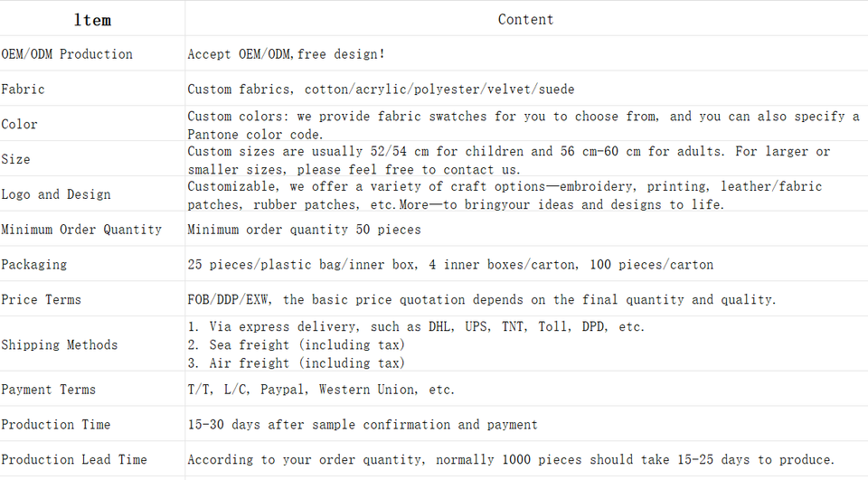The image size is (868, 480).
Task: Select the 'Production Lead Time' row label
Action: click(74, 460)
